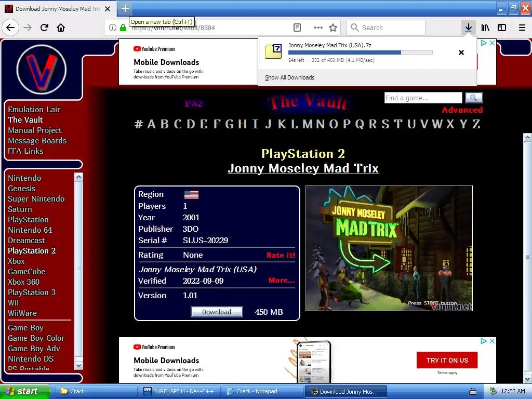Click the download progress bar
Image resolution: width=532 pixels, height=399 pixels.
click(361, 52)
